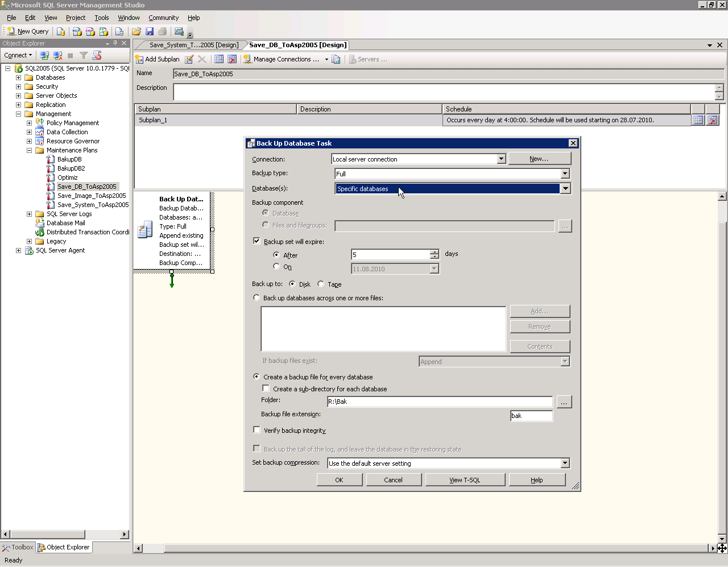This screenshot has height=567, width=728.
Task: Select the Optimiz maintenance plan
Action: pyautogui.click(x=67, y=177)
